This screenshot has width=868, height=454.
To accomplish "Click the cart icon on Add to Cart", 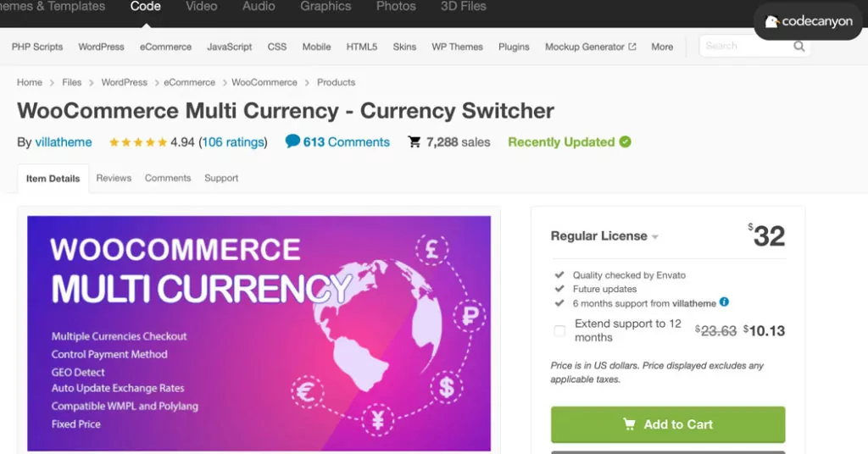I will point(630,424).
